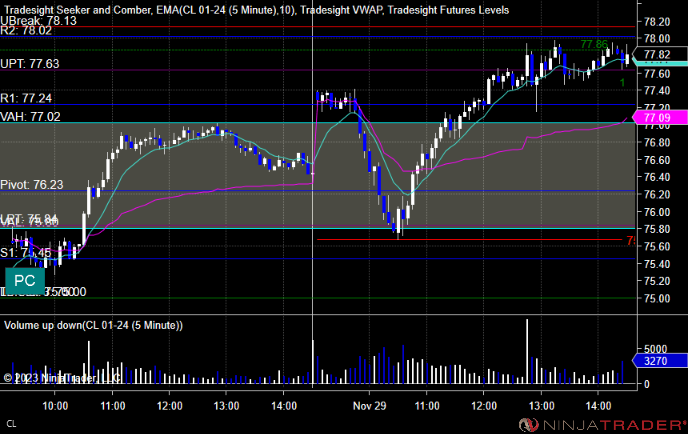Screen dimensions: 688x434
Task: Click the 75.80 price axis label
Action: click(657, 229)
